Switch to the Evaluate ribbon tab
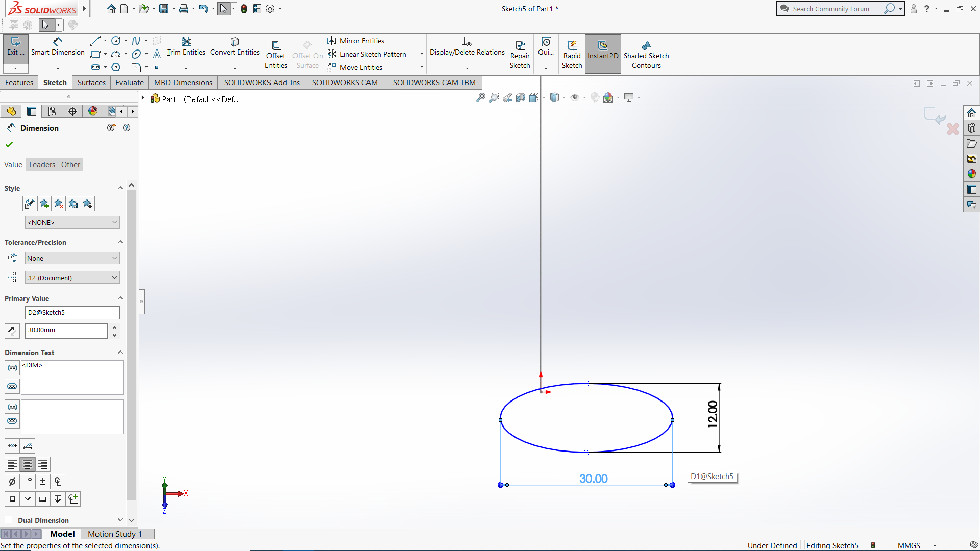This screenshot has width=980, height=551. click(129, 82)
